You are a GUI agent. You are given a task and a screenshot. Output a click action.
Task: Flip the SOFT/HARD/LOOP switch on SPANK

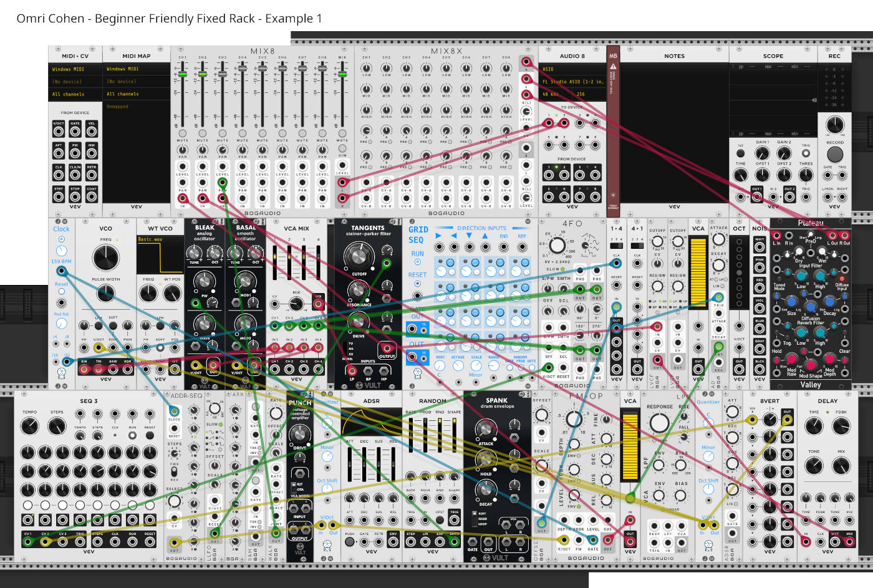pos(475,518)
